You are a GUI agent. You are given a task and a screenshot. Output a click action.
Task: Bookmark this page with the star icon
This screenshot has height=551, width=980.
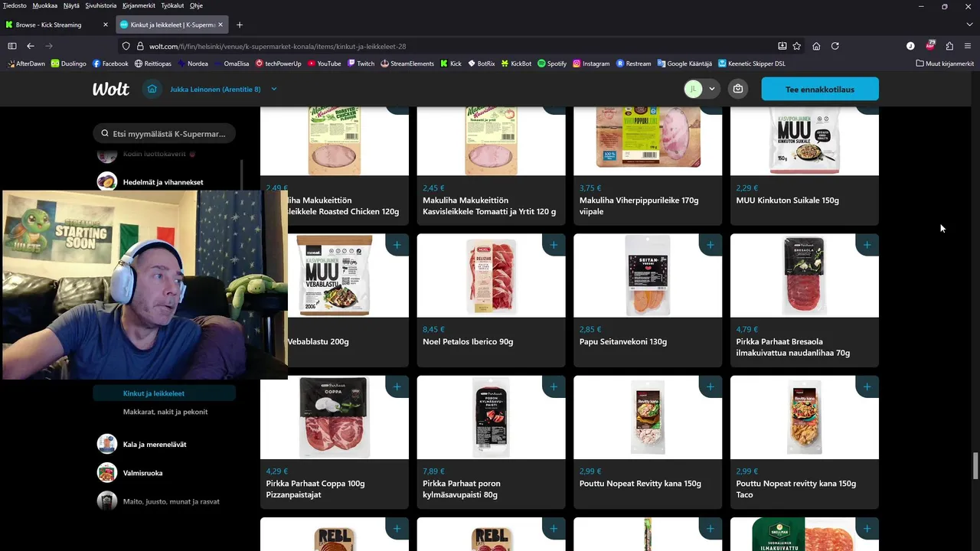tap(796, 46)
